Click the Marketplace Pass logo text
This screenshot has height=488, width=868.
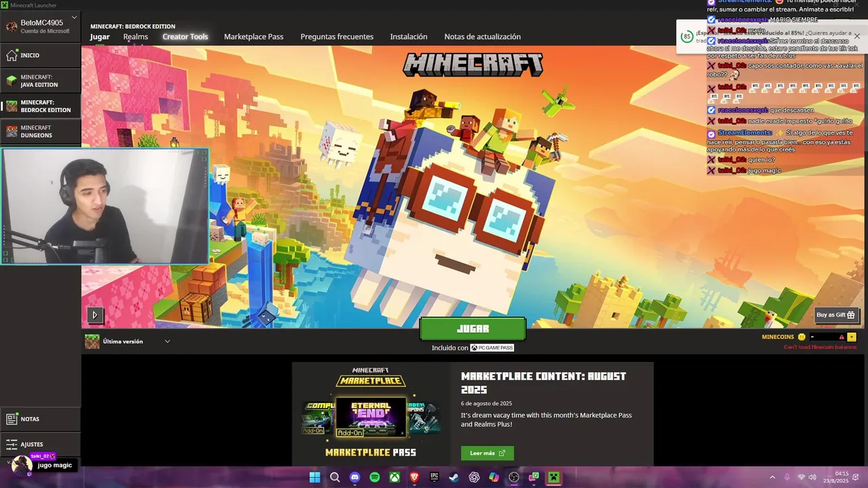[x=371, y=452]
